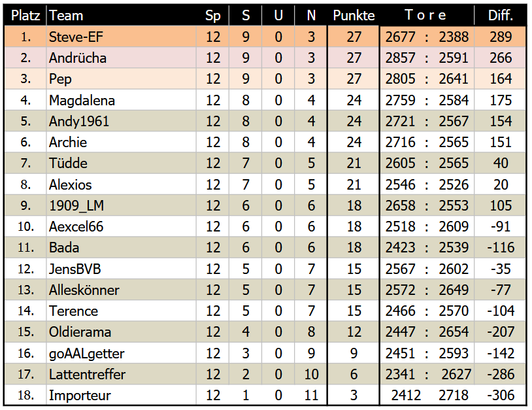The height and width of the screenshot is (410, 532).
Task: Select Terence's goal difference of -104
Action: coord(501,311)
